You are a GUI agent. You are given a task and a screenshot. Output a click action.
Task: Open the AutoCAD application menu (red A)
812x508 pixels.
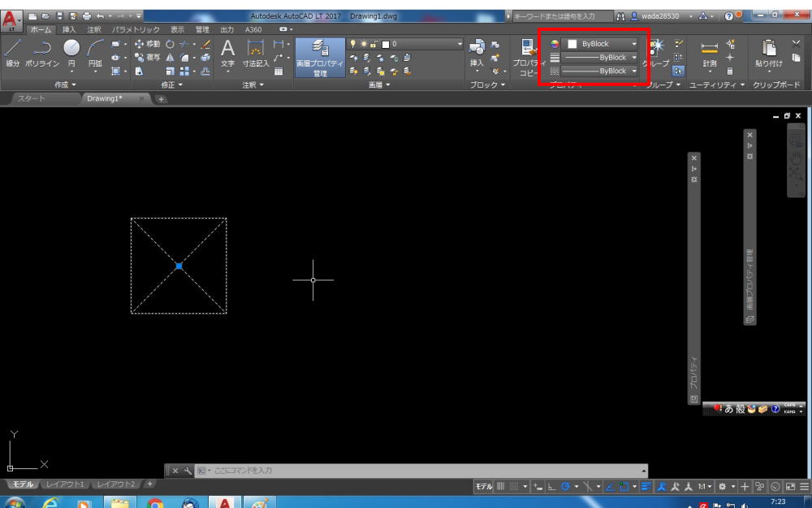click(11, 20)
